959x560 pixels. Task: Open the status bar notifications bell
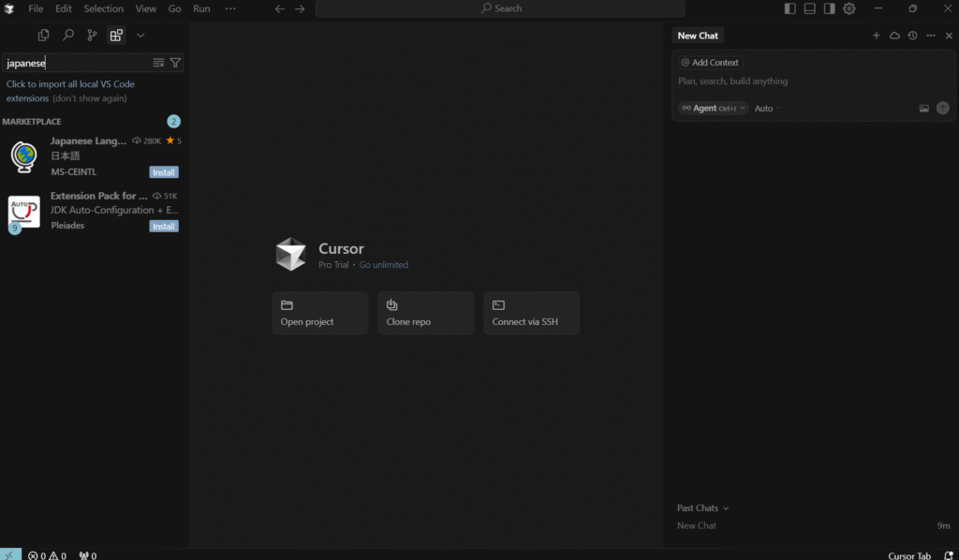point(949,555)
